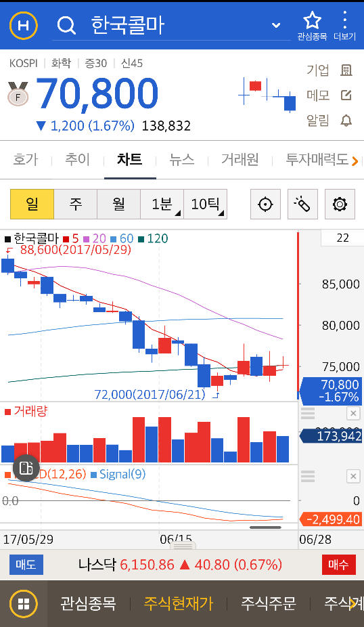Open the 1분 minute interval dropdown
The height and width of the screenshot is (627, 364).
[162, 204]
